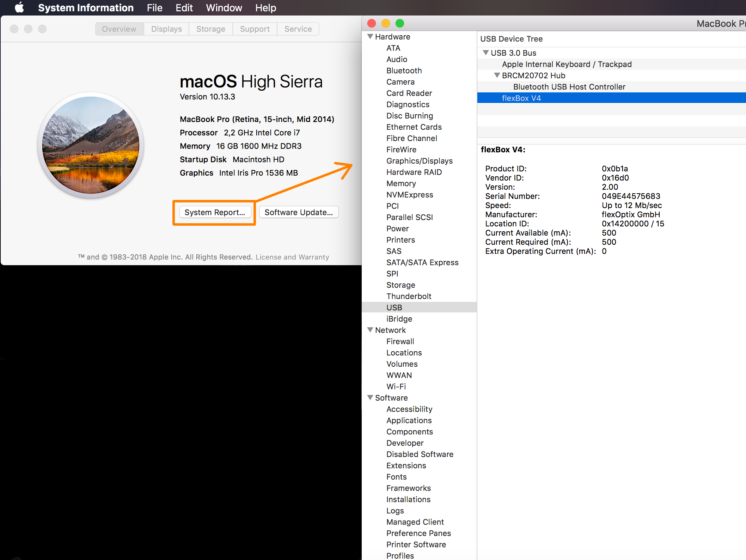Open the Window menu
The height and width of the screenshot is (560, 746).
(224, 8)
